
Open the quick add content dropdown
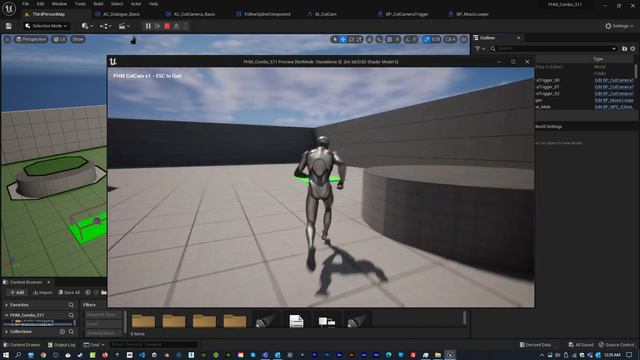87,26
